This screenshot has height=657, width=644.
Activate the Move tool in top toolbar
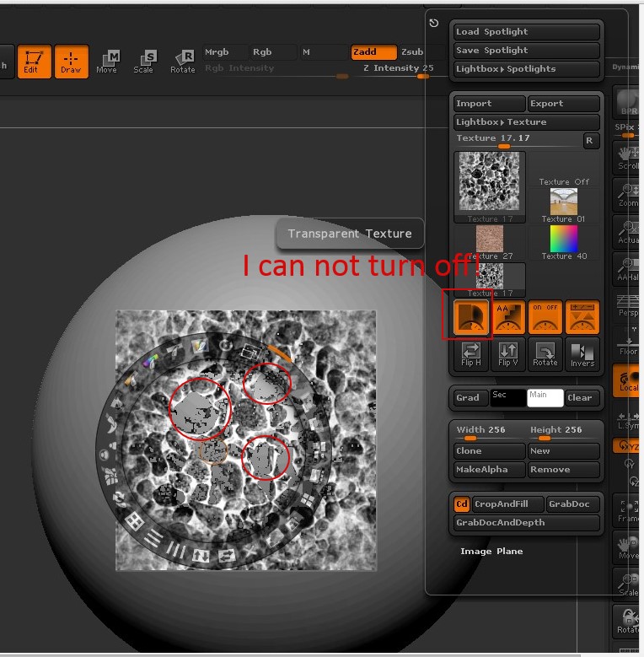coord(107,62)
